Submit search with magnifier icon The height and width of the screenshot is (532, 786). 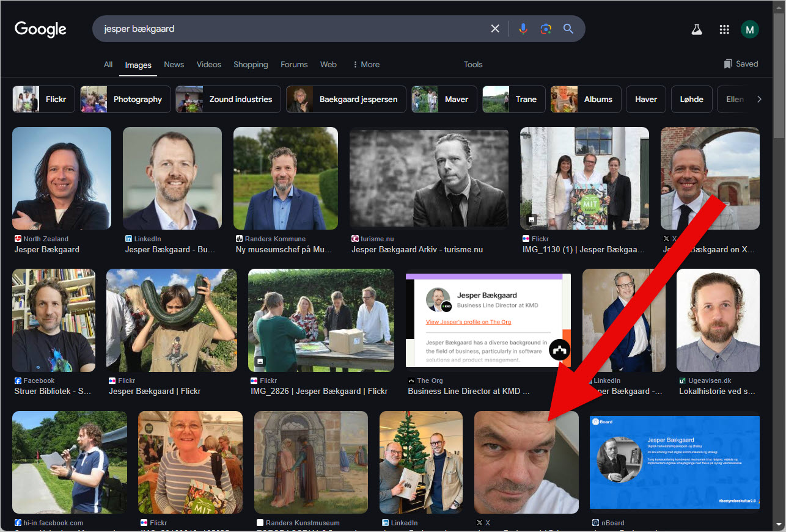[x=568, y=29]
